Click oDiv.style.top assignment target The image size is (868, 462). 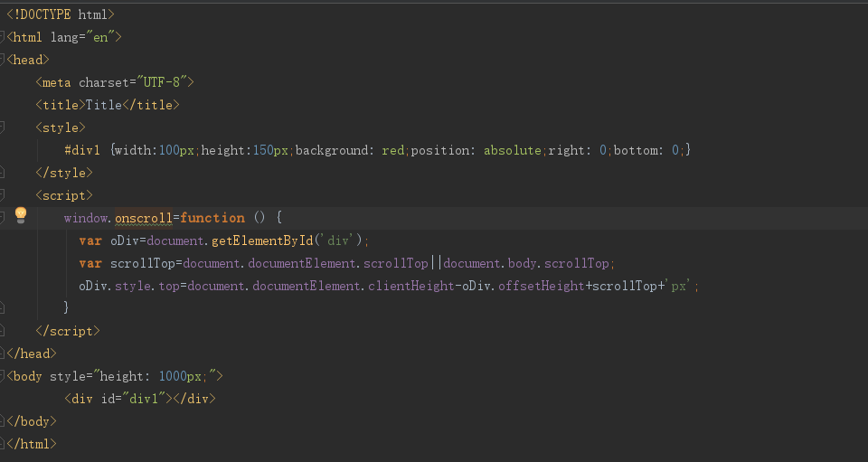point(129,286)
